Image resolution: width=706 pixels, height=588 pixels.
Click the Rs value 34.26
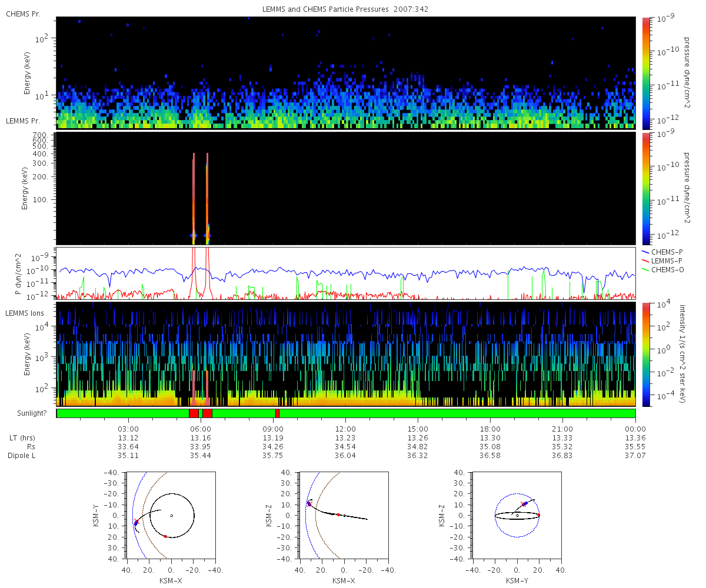pyautogui.click(x=273, y=446)
